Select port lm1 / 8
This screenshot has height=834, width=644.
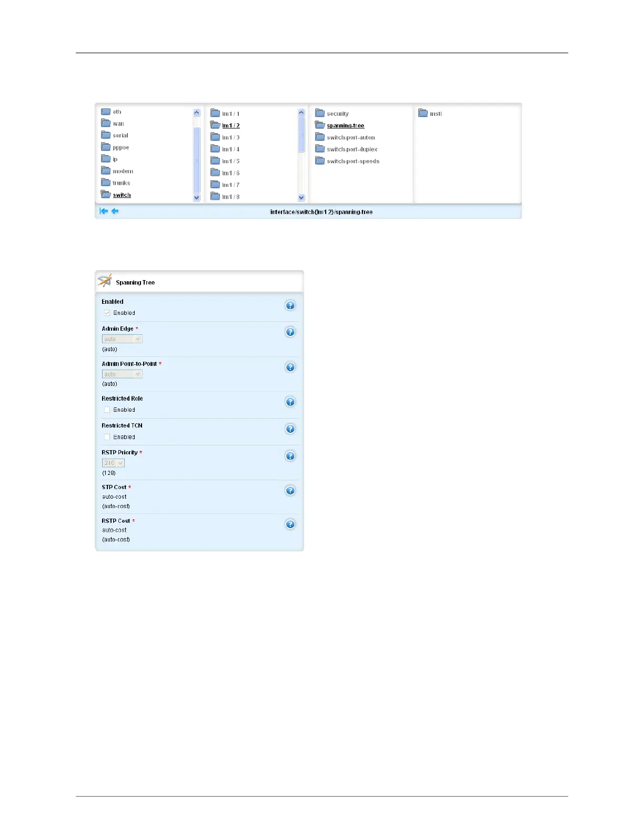[225, 196]
